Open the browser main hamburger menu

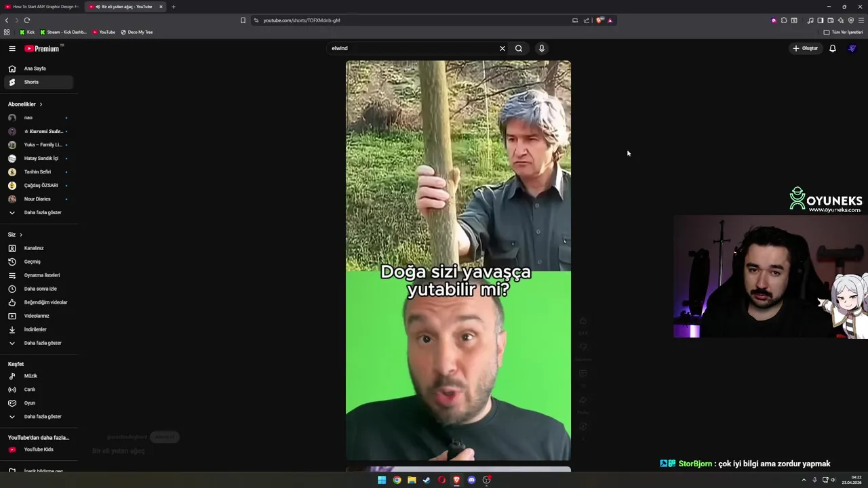[x=860, y=20]
